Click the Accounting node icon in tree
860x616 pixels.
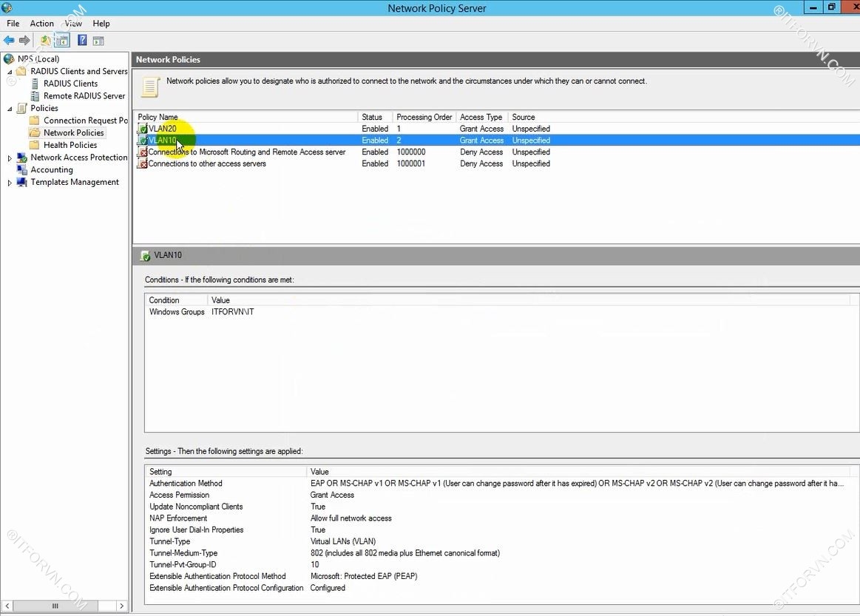[22, 170]
